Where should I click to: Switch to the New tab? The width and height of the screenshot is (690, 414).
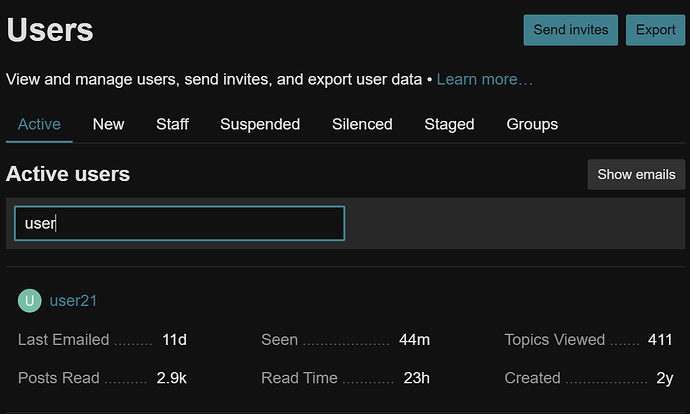click(x=108, y=124)
